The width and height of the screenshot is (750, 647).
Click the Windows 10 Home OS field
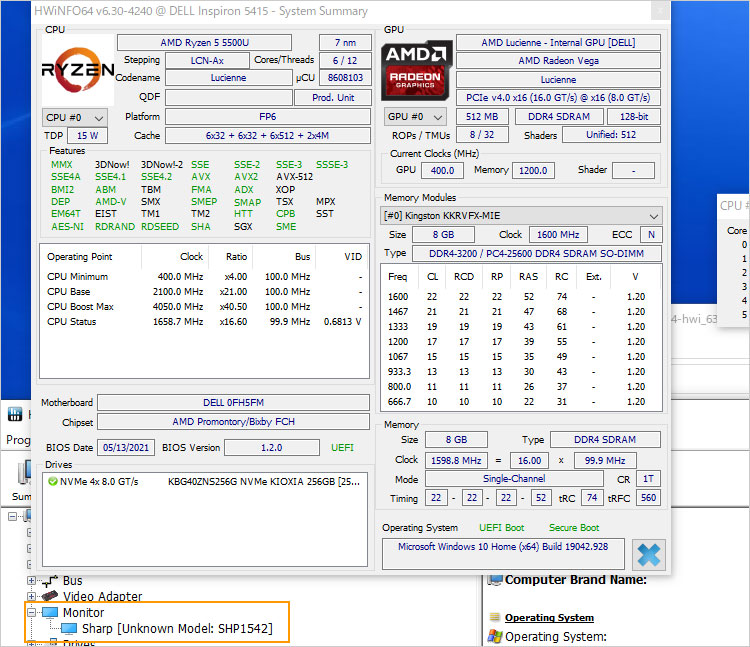[x=503, y=547]
